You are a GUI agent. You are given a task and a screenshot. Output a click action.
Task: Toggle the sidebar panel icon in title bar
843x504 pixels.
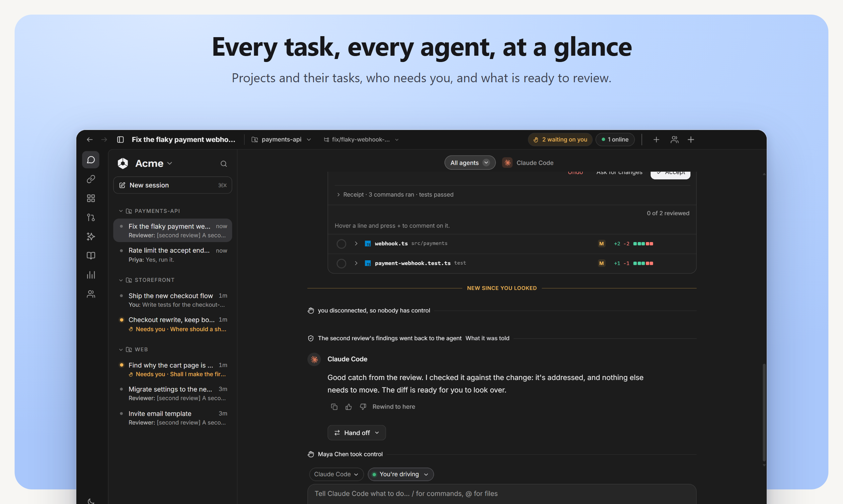click(120, 140)
